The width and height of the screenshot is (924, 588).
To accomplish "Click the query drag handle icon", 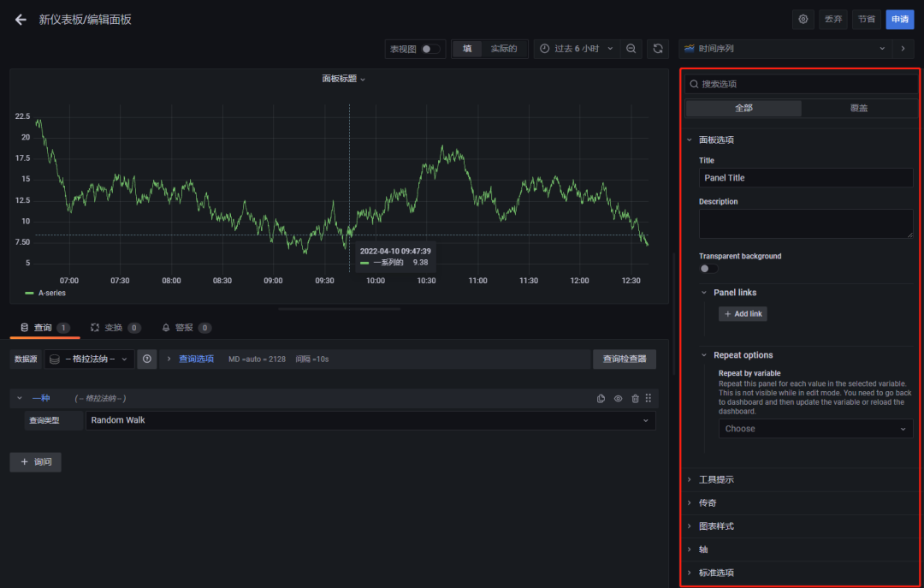I will (x=649, y=398).
